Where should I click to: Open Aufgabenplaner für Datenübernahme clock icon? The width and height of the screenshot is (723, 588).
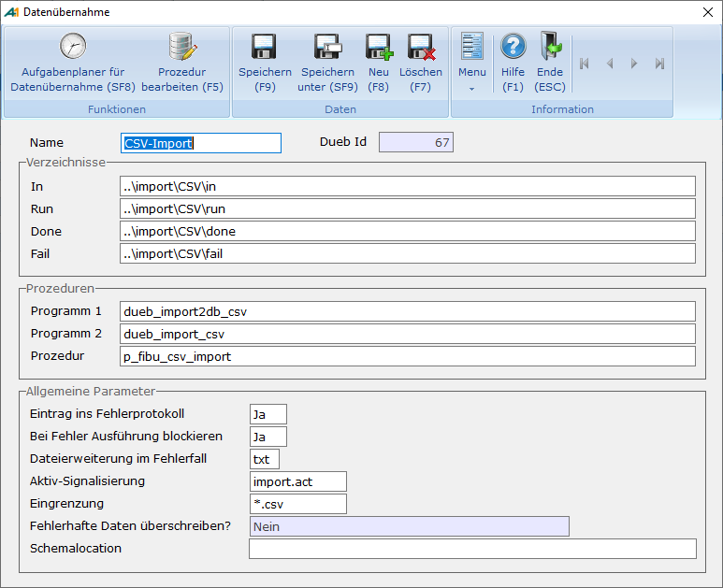click(x=72, y=46)
